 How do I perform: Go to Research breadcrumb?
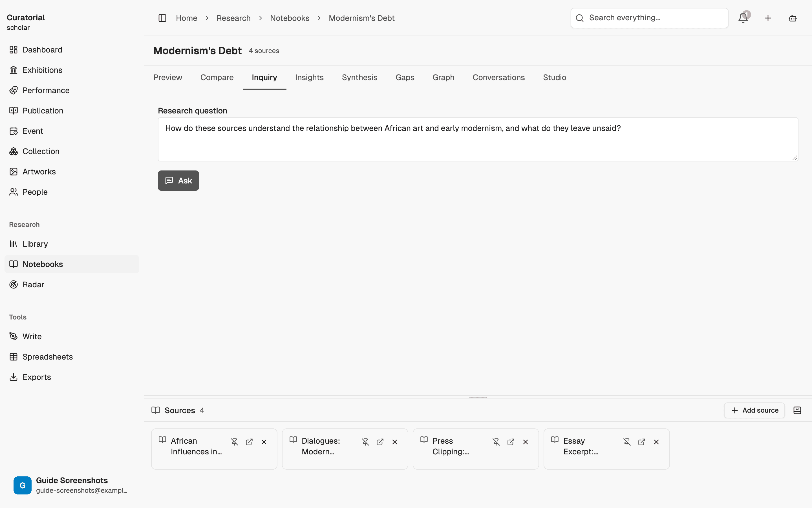[x=233, y=18]
